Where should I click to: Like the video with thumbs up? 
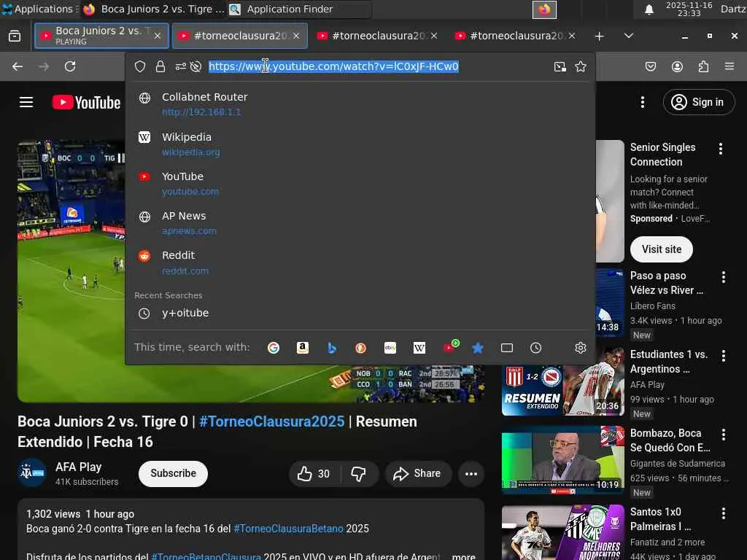click(314, 474)
